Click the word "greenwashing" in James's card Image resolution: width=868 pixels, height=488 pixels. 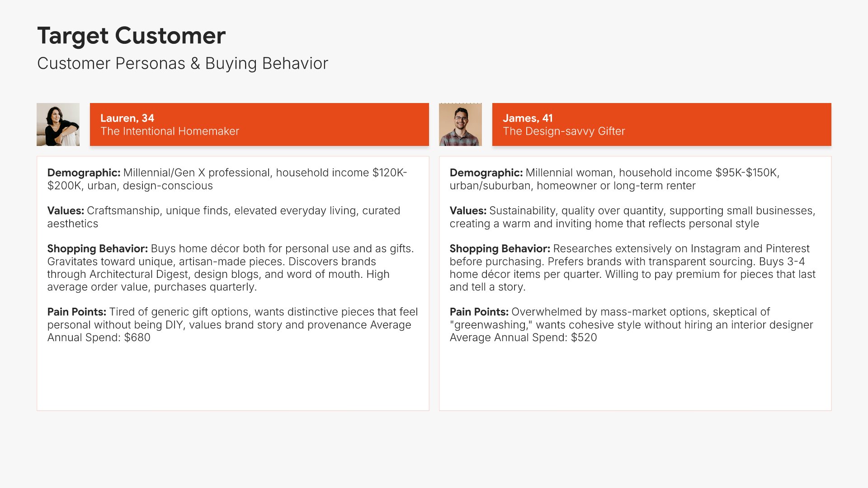(491, 325)
